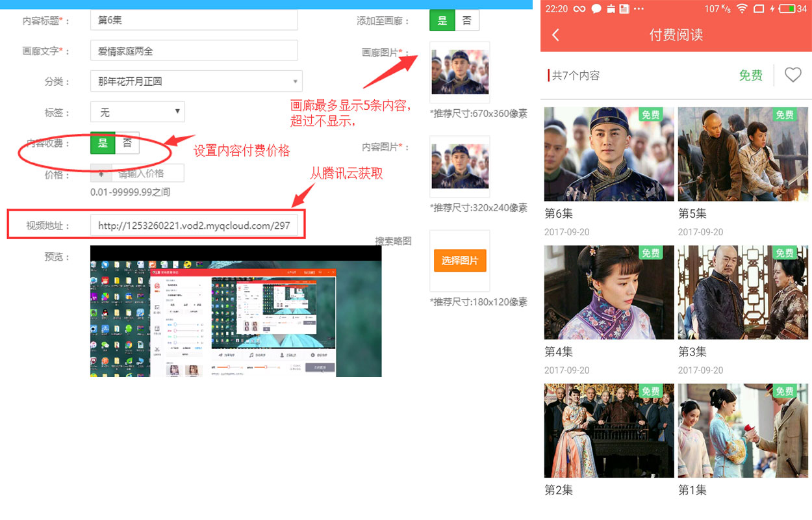This screenshot has height=520, width=812.
Task: Set 内容收费 to 是
Action: [103, 144]
